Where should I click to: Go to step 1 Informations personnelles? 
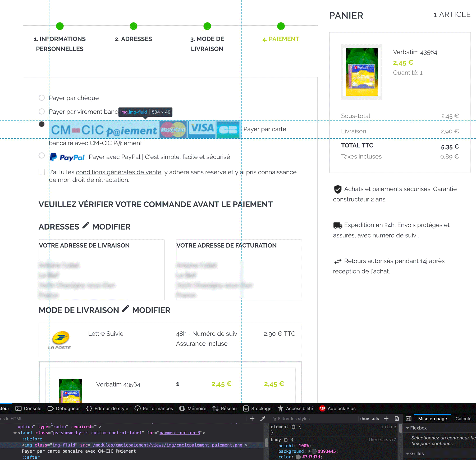(60, 44)
